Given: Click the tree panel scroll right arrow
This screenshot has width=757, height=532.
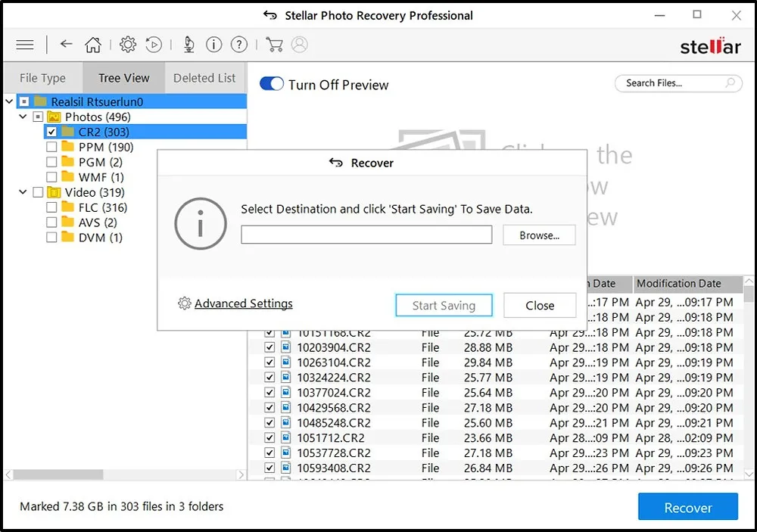Looking at the screenshot, I should coord(241,474).
